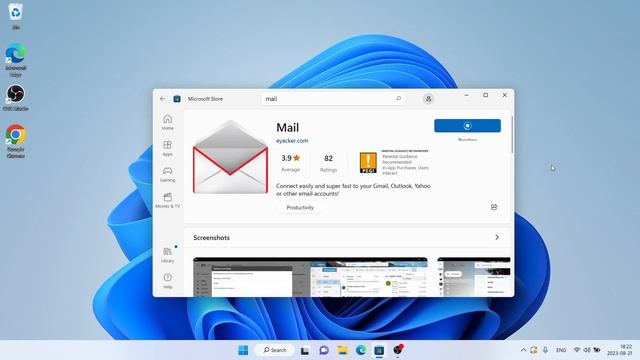
Task: Click the volume speaker tray icon
Action: pos(587,350)
